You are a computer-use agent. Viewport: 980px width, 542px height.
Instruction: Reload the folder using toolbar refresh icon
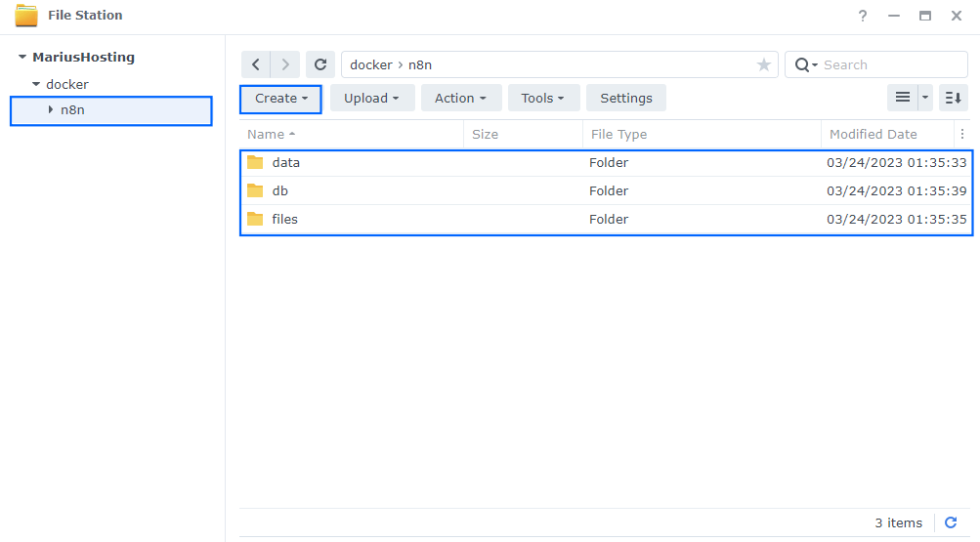coord(320,64)
